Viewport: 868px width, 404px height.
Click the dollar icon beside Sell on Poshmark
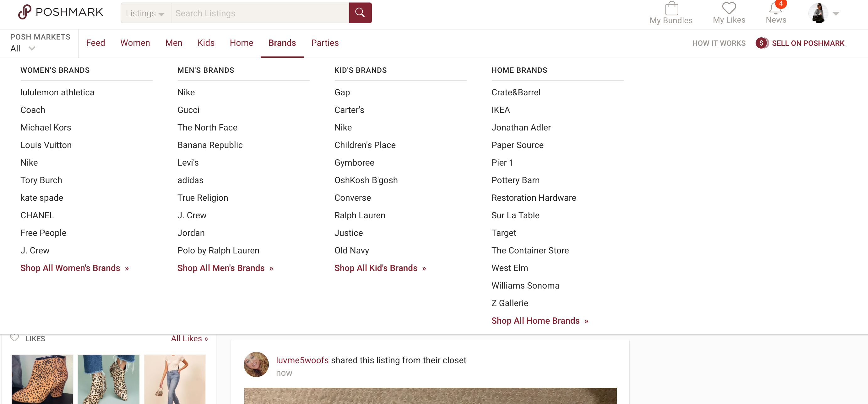click(x=762, y=43)
